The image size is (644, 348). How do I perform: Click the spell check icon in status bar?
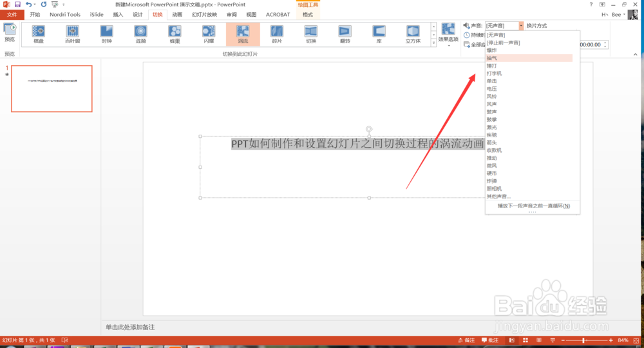64,340
